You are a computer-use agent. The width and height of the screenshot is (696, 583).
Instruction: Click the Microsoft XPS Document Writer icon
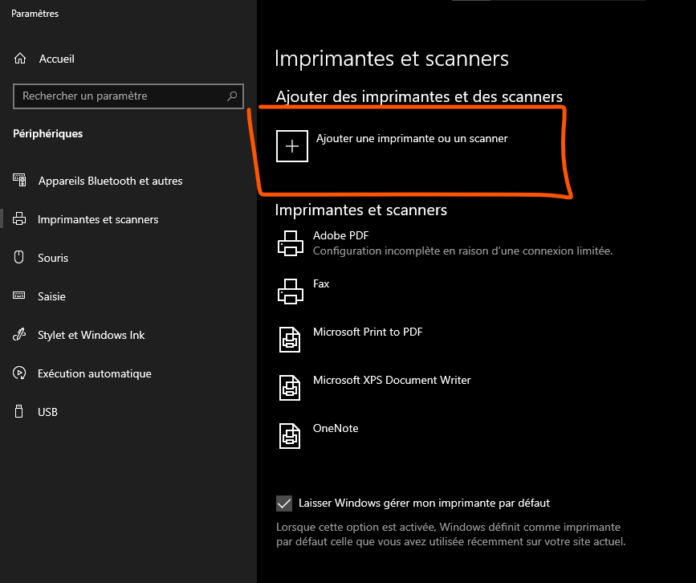point(290,387)
